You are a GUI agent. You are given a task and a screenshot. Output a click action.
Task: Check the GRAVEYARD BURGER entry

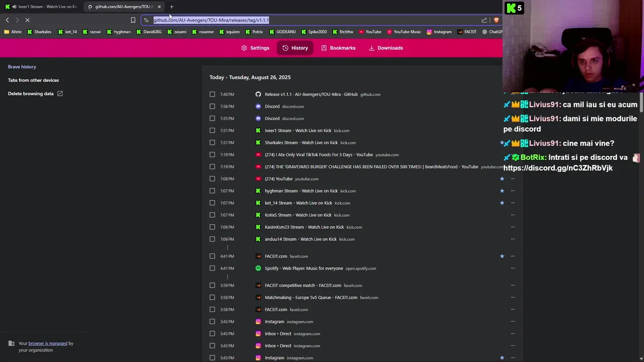point(212,167)
